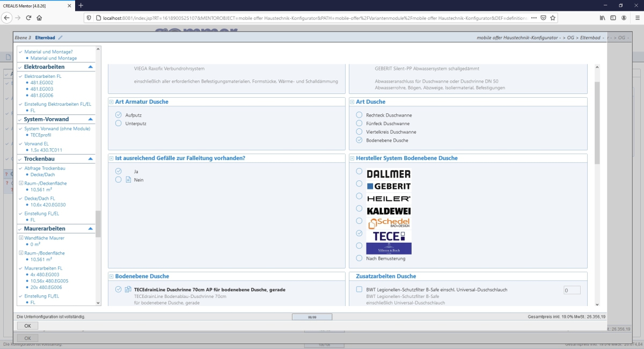Choose Bodenebene Dusche radio option

coord(360,140)
